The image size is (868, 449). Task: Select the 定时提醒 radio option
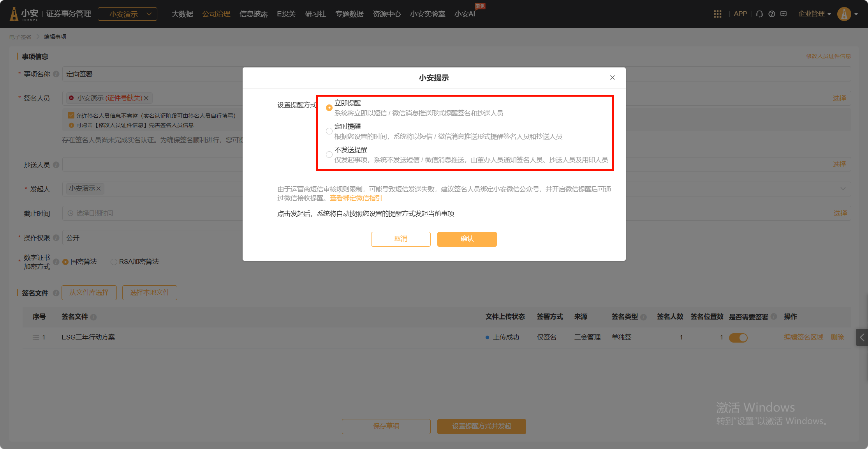[x=329, y=131]
